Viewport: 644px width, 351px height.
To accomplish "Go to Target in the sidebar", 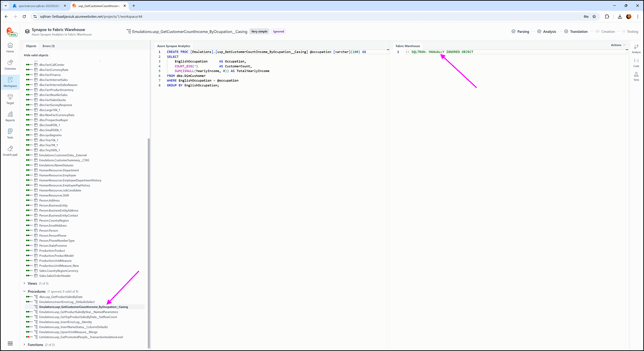I will (10, 99).
